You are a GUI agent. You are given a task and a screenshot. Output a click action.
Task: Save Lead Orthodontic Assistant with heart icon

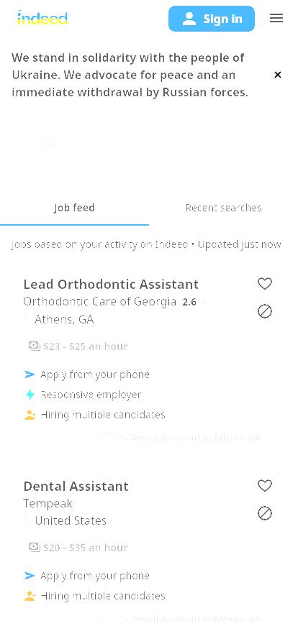(x=265, y=283)
